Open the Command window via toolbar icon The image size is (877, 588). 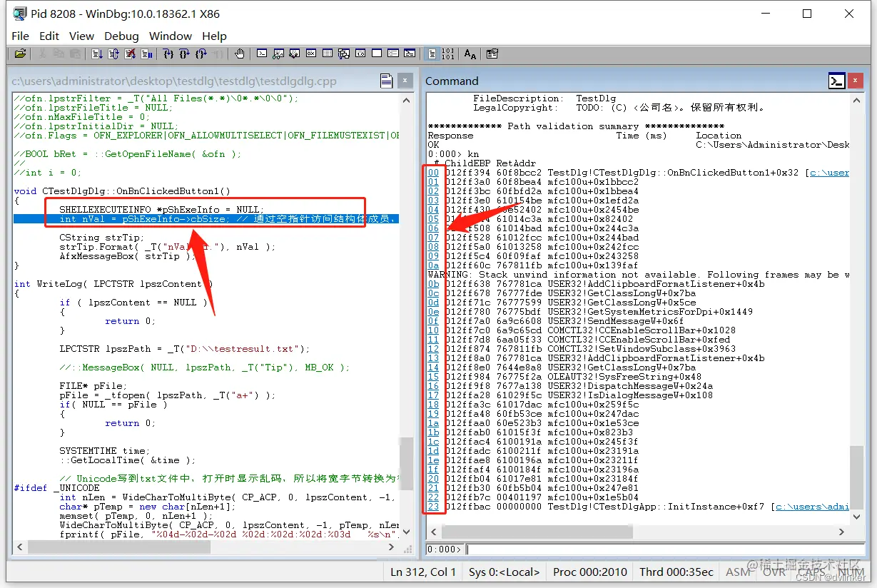tap(262, 54)
